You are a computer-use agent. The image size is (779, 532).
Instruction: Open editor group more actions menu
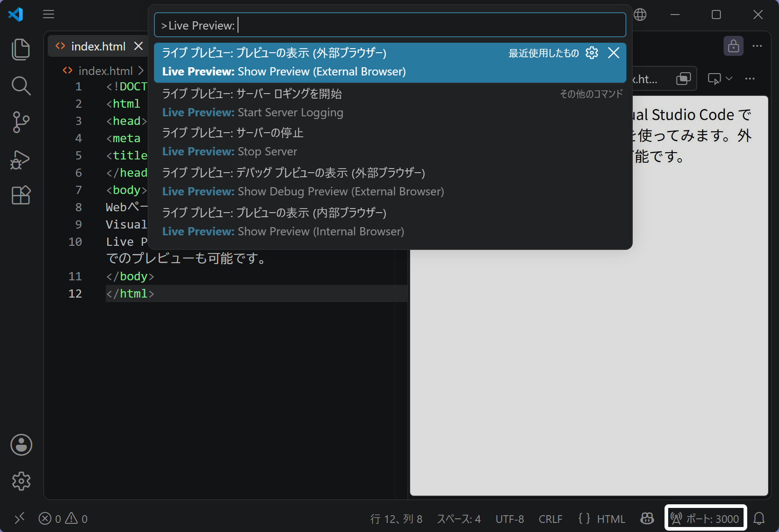[757, 46]
